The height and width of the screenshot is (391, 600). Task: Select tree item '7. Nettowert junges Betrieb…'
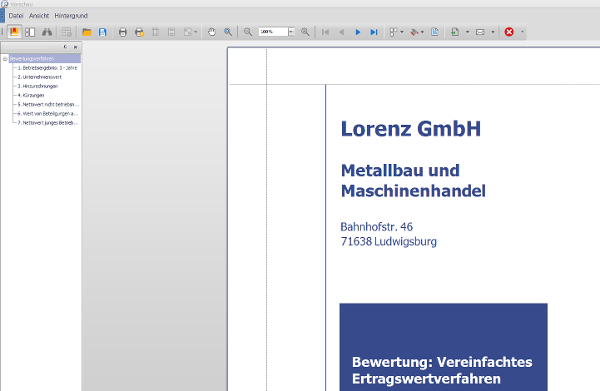pyautogui.click(x=48, y=123)
